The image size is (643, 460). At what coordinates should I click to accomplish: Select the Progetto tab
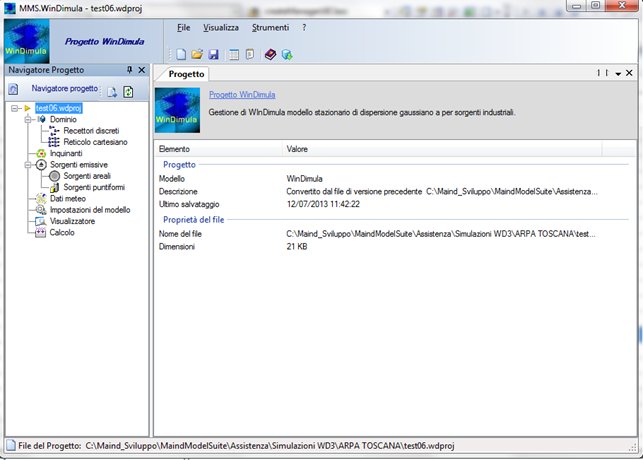[x=186, y=74]
